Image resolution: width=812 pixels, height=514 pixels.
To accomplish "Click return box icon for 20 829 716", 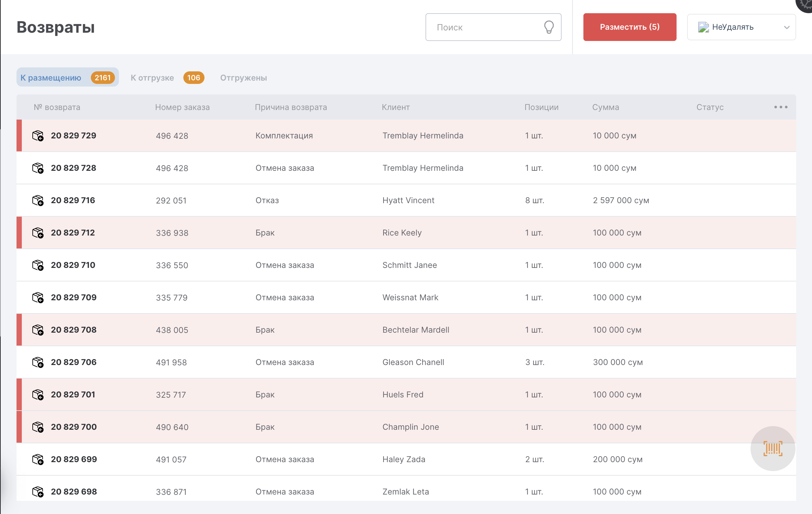I will pos(38,200).
